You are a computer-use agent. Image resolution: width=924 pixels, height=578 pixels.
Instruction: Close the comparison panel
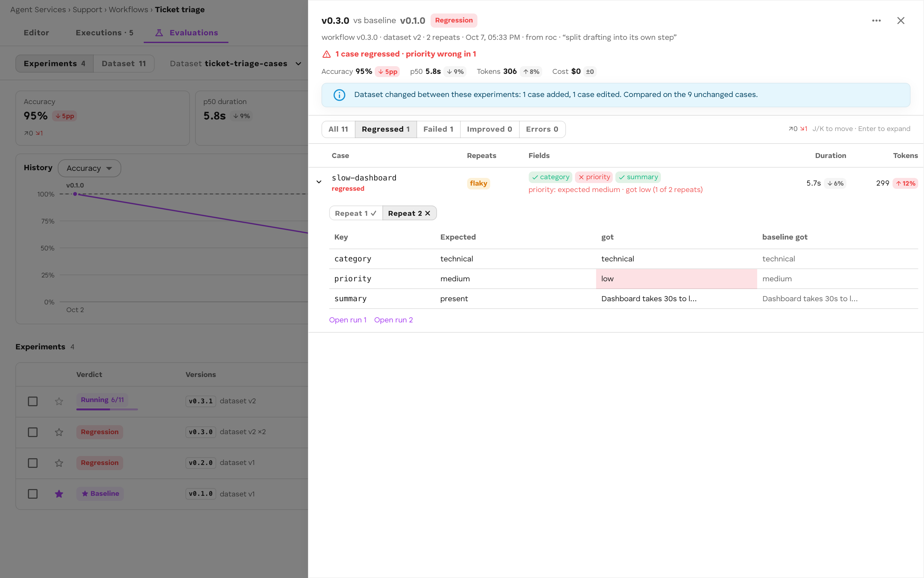coord(901,21)
